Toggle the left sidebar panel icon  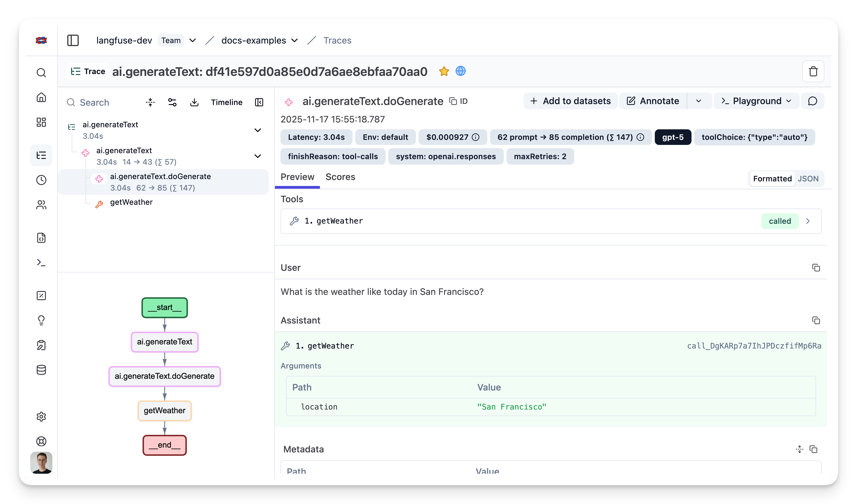pyautogui.click(x=73, y=40)
